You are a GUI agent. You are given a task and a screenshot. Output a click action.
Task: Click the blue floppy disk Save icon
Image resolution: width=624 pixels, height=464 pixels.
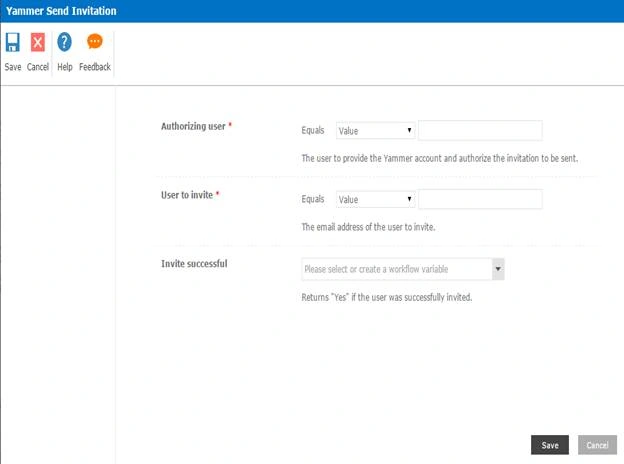[12, 42]
